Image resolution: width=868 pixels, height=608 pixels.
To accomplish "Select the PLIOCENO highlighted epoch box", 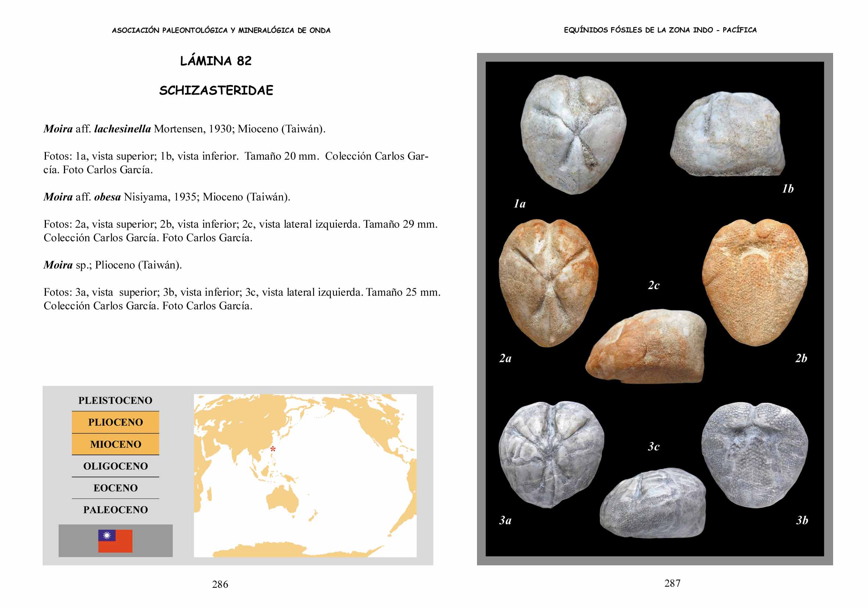I will click(x=115, y=422).
